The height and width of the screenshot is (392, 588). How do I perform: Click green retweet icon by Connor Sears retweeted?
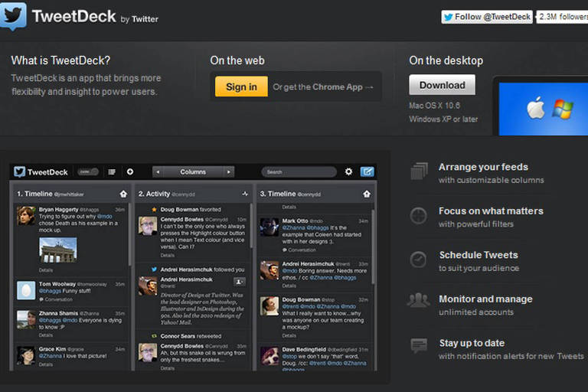(x=154, y=336)
